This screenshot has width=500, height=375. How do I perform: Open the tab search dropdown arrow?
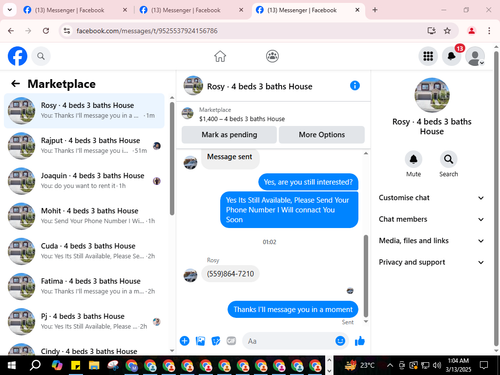10,10
